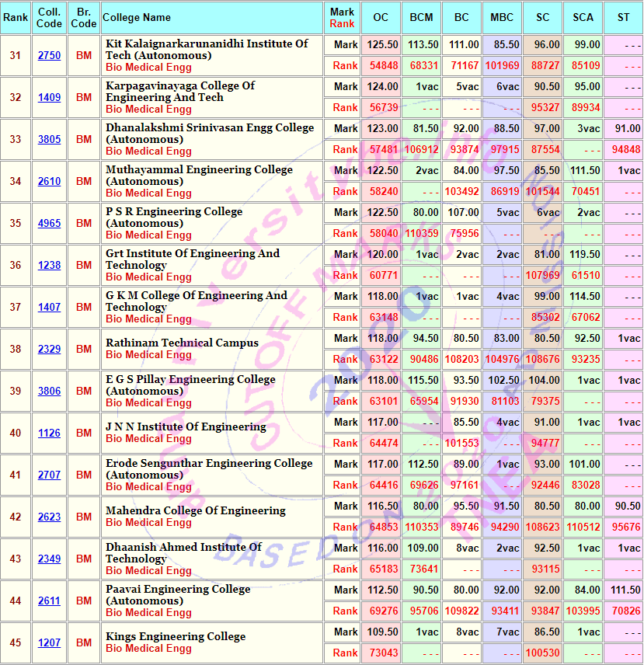Viewport: 644px width, 665px height.
Task: Click college code 1207 for Kings
Action: 49,643
